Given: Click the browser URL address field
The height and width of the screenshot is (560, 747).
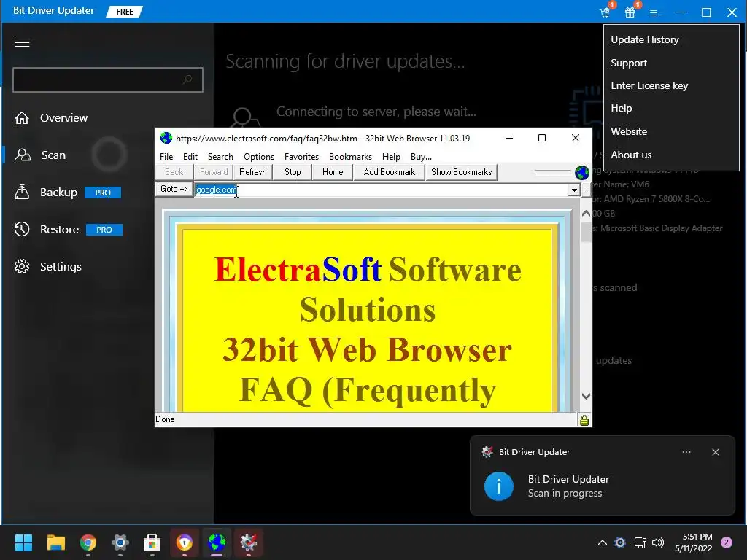Looking at the screenshot, I should pyautogui.click(x=382, y=190).
